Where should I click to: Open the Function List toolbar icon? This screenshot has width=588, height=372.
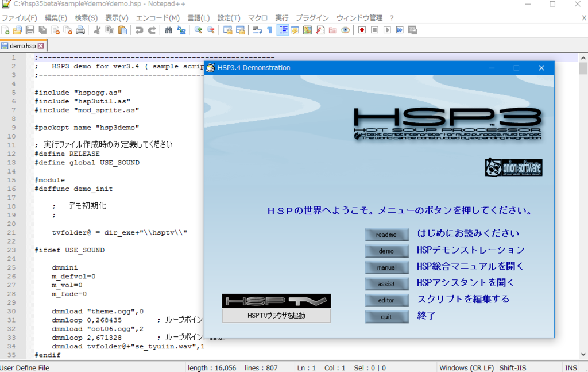pos(320,30)
